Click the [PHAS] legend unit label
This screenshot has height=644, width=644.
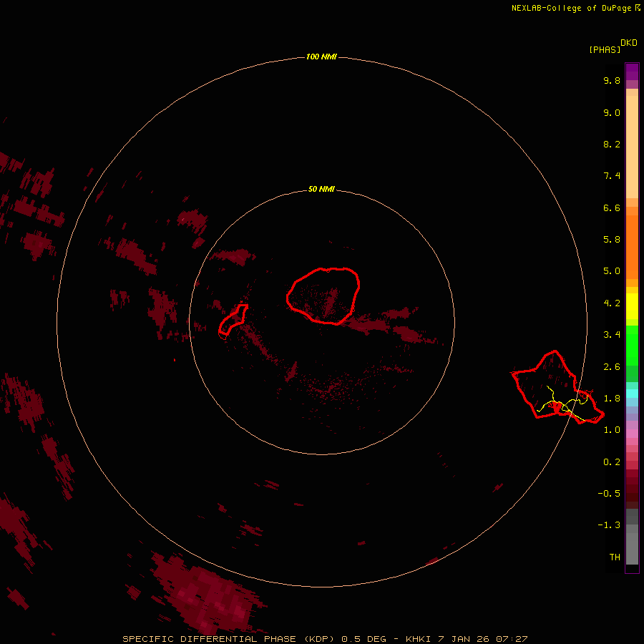[x=605, y=49]
